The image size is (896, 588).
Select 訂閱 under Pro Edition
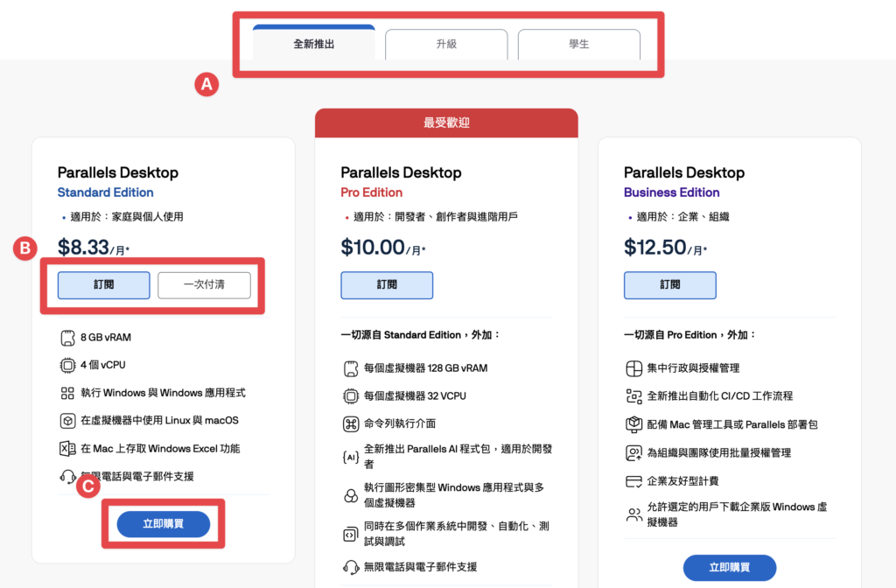tap(387, 284)
